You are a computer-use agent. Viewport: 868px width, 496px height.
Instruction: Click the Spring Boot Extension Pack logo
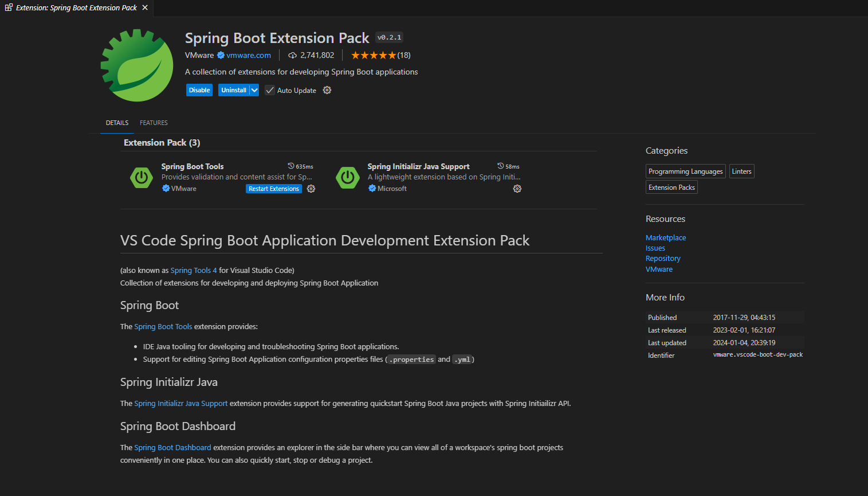pos(136,65)
